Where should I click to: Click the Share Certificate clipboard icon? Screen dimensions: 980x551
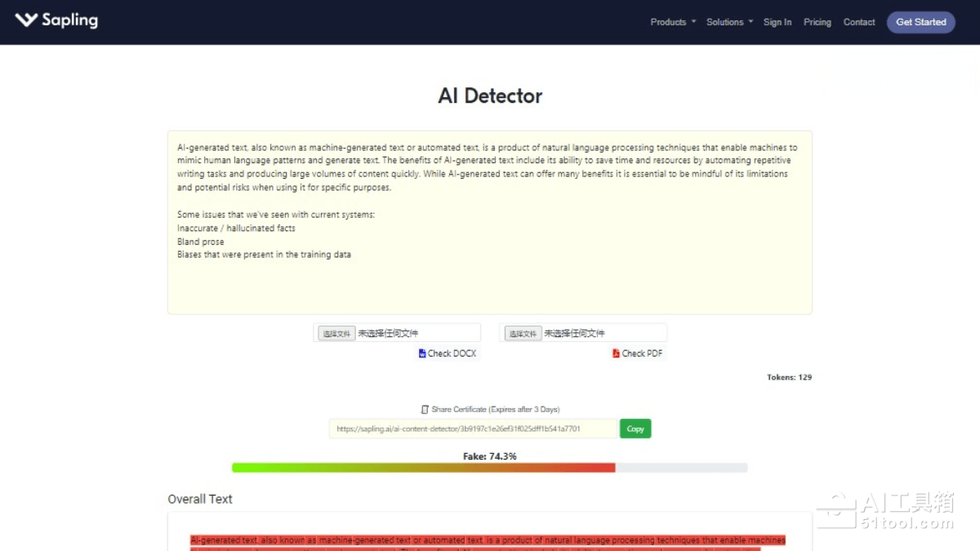425,409
